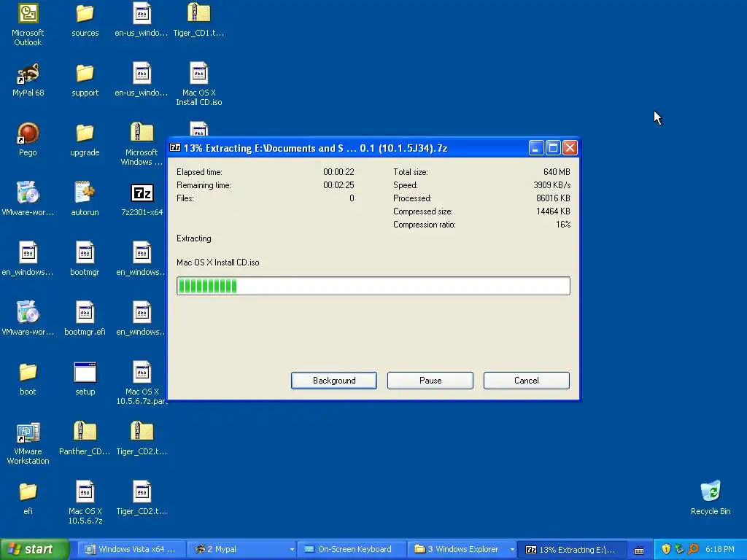Screen dimensions: 747x560
Task: Click the Mac OS X Install CD.iso filename in dialog
Action: click(x=217, y=262)
